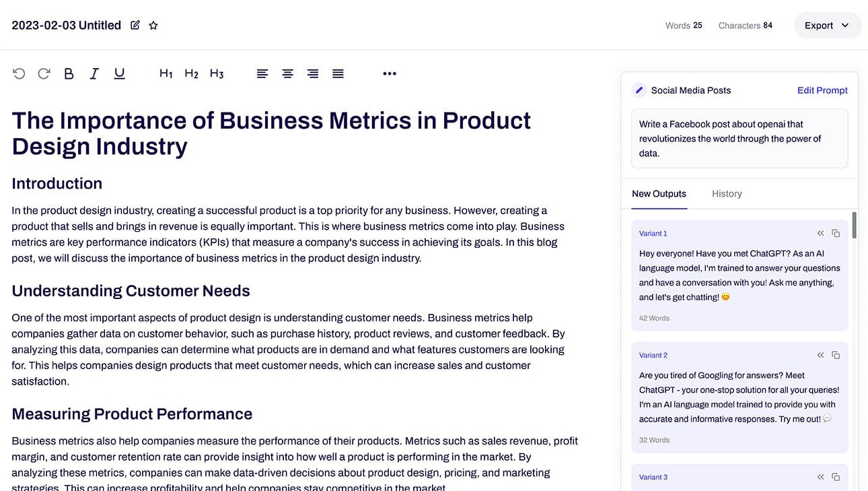This screenshot has width=868, height=491.
Task: Click the Words 25 counter
Action: click(x=684, y=26)
